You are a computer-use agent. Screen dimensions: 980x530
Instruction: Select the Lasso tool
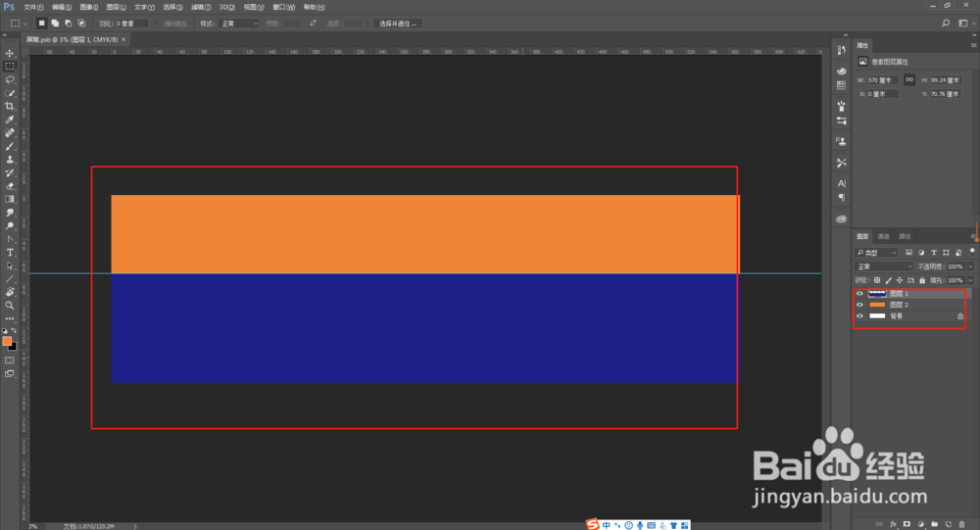coord(10,79)
